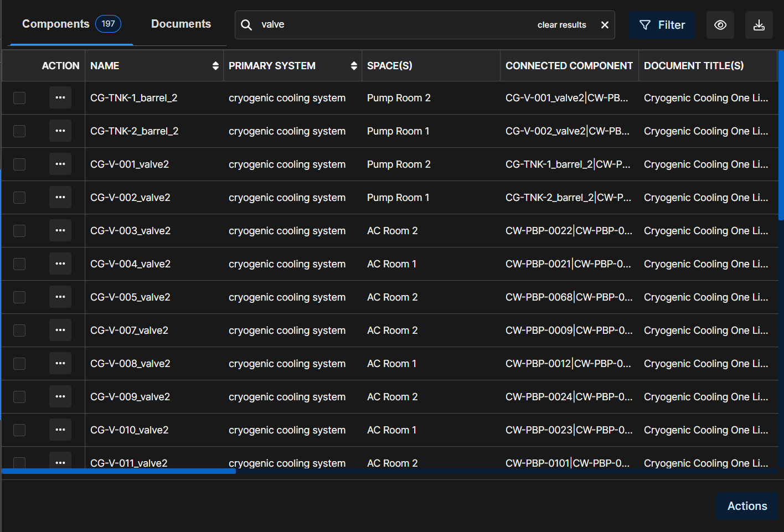
Task: Select the CG-TNK-1_barrel_2 row checkbox
Action: 19,98
